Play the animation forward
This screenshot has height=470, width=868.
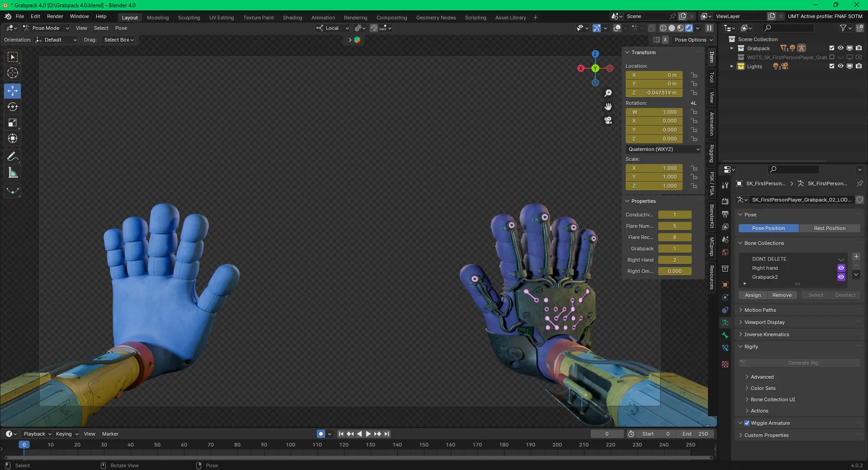368,434
